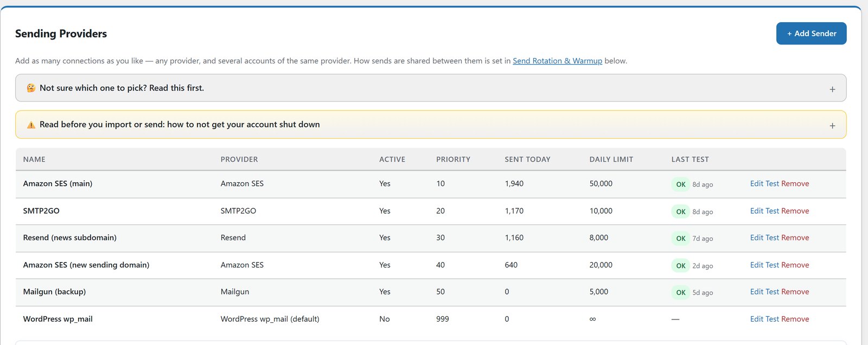This screenshot has height=345, width=868.
Task: Click the 5,000 daily limit value
Action: coord(599,292)
